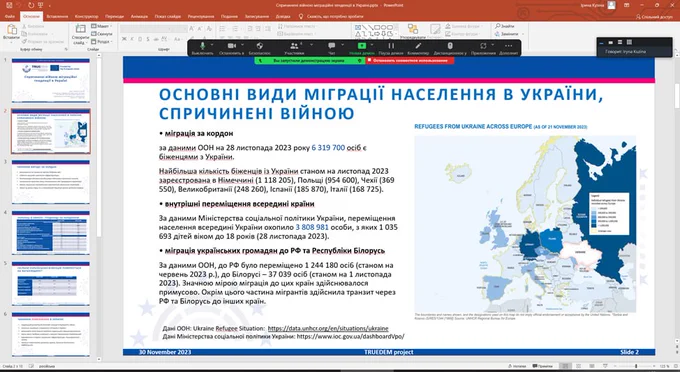Viewport: 680px width, 372px height.
Task: Open Slide Show ribbon tab
Action: (167, 16)
